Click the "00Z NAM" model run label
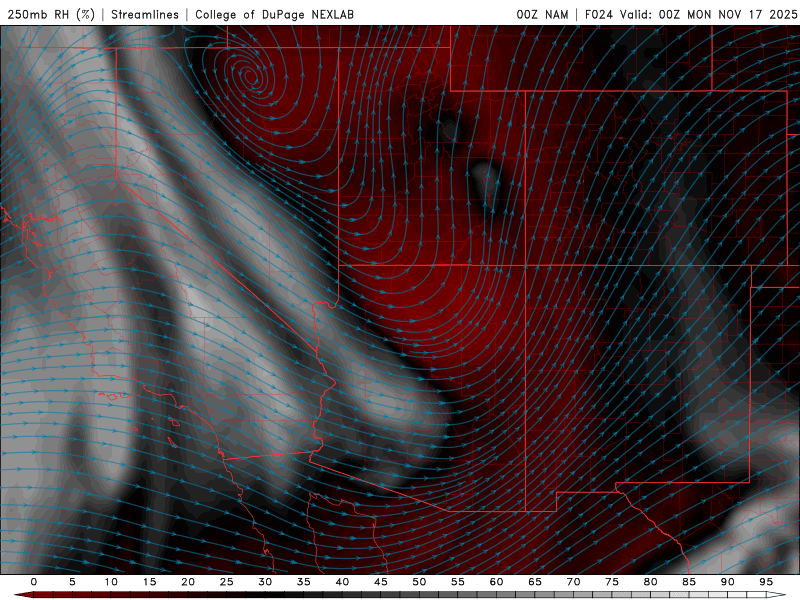800x600 pixels. pyautogui.click(x=542, y=15)
